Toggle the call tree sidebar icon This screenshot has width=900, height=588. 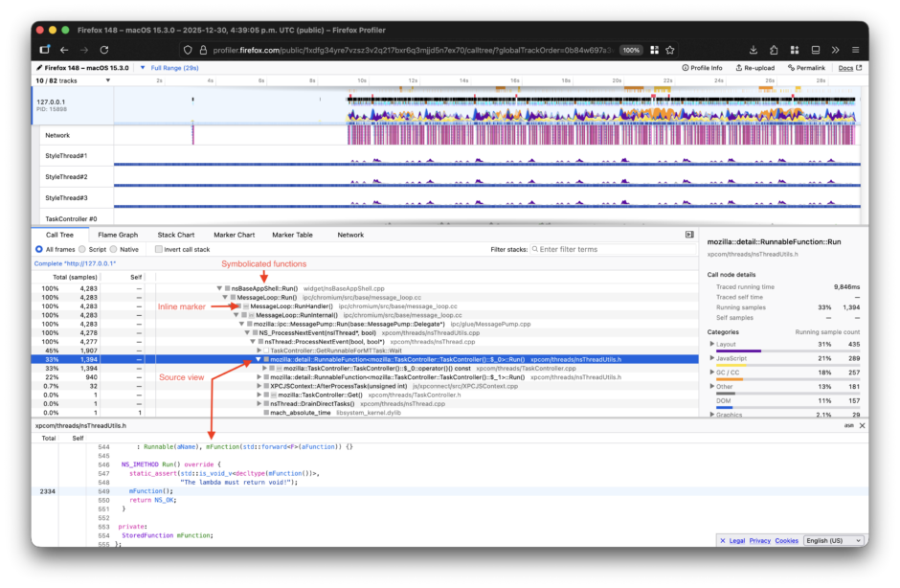688,235
